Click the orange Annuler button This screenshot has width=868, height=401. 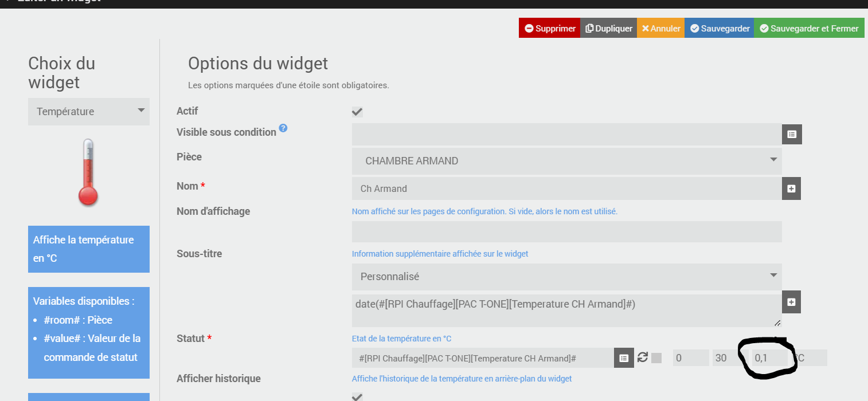point(660,28)
